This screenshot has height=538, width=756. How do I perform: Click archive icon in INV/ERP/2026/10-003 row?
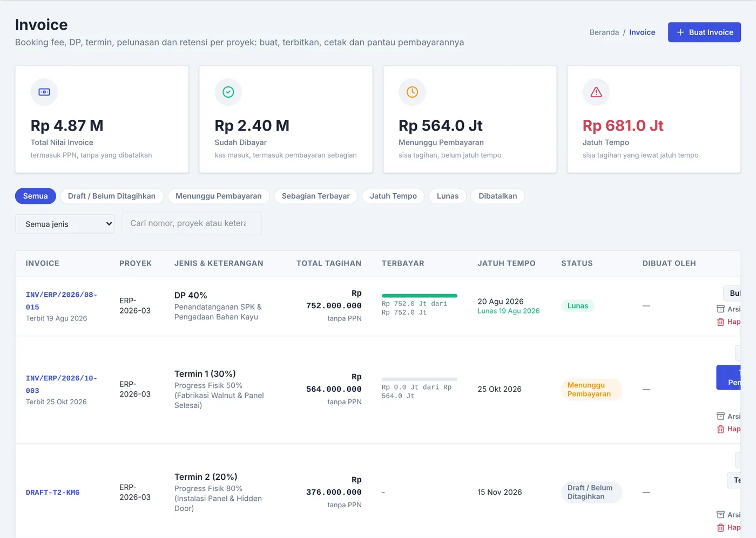tap(720, 417)
